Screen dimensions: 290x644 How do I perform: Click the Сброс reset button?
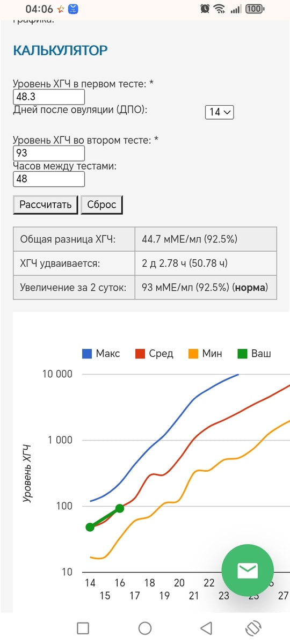click(102, 204)
